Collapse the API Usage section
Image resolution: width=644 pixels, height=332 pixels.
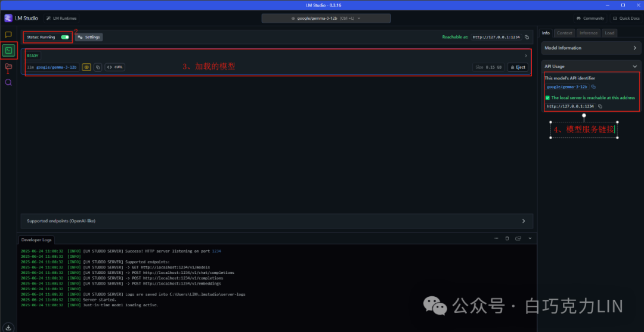591,66
